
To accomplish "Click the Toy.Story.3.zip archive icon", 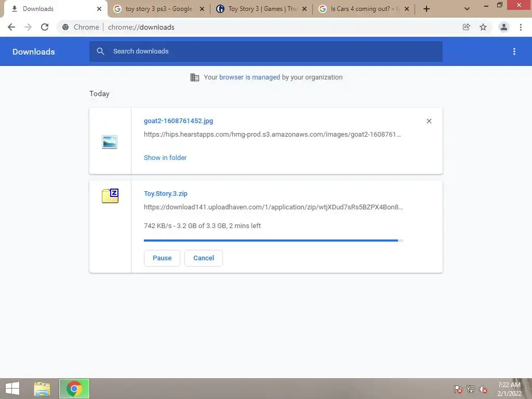I will (110, 196).
